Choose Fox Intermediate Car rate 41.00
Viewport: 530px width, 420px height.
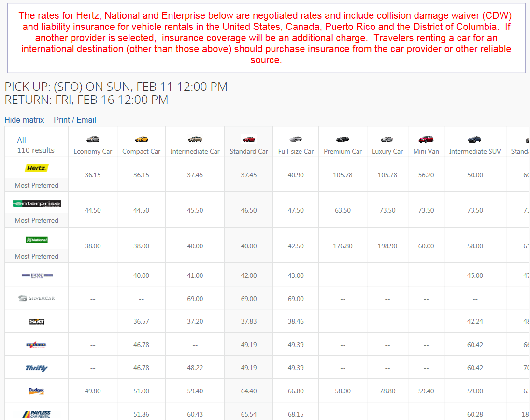click(x=195, y=275)
